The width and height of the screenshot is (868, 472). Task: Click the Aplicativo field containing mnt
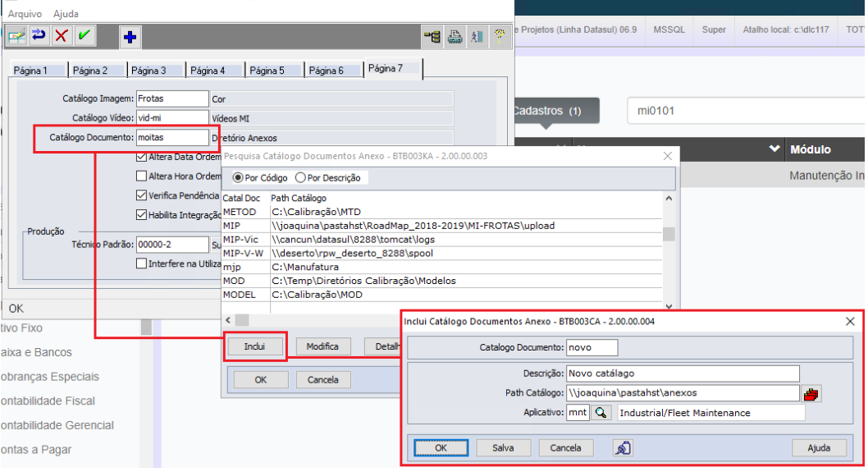578,413
